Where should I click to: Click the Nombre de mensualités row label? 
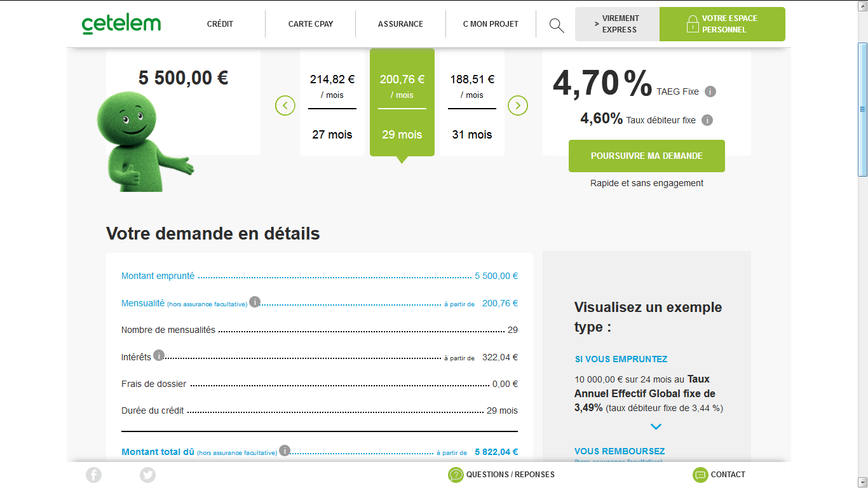point(168,330)
